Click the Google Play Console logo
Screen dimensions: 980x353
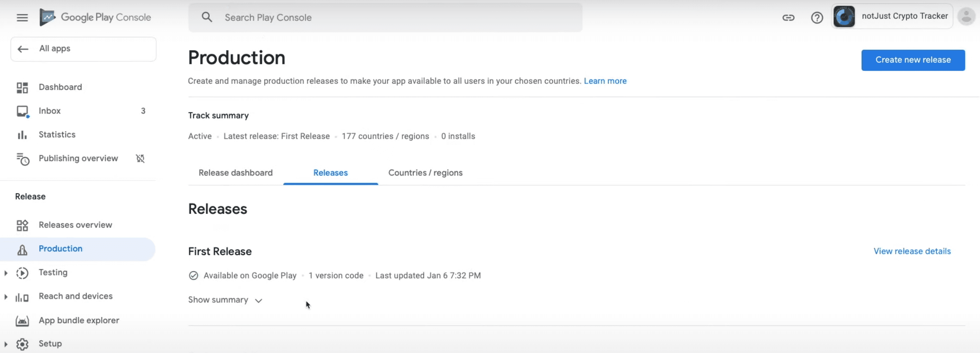pyautogui.click(x=95, y=18)
